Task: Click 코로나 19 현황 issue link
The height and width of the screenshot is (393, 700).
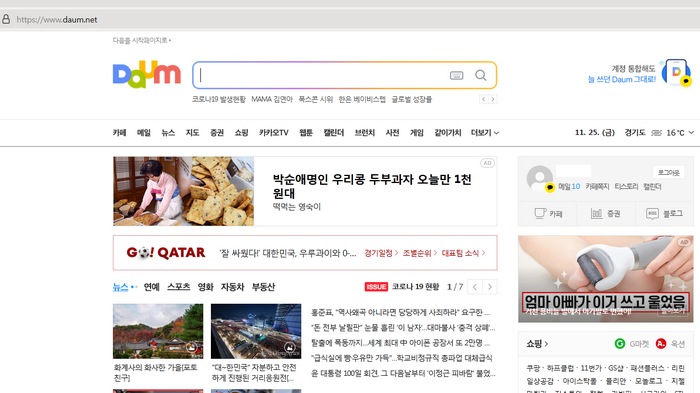Action: [415, 287]
